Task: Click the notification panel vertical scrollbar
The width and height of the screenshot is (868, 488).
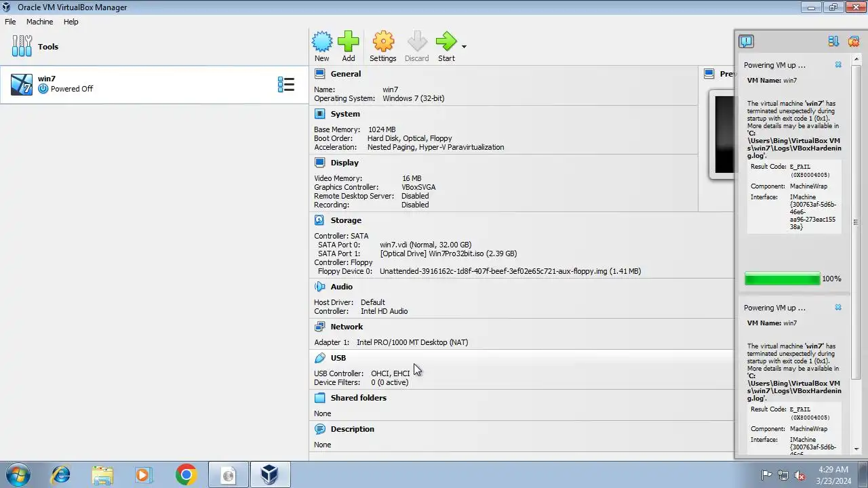Action: click(856, 222)
